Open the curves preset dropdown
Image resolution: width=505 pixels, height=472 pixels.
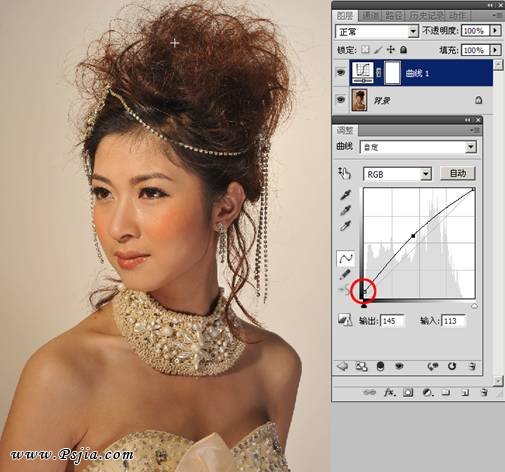coord(418,147)
